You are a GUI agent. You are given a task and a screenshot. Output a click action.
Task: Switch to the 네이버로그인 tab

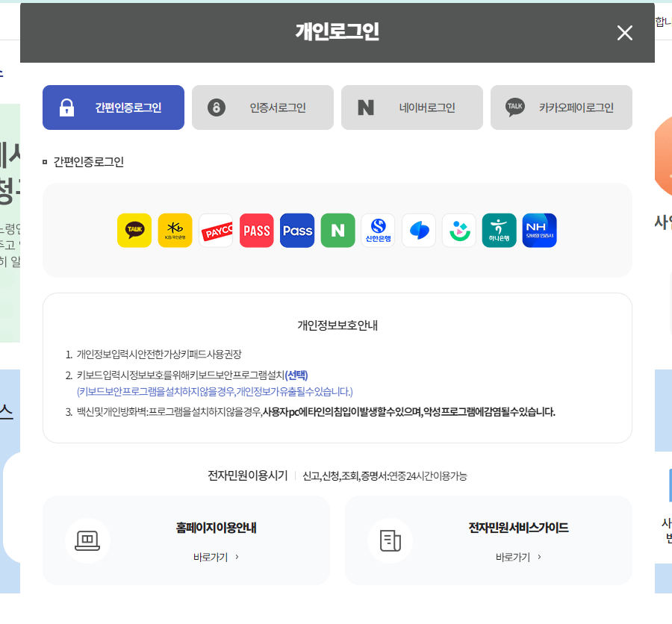[x=412, y=107]
